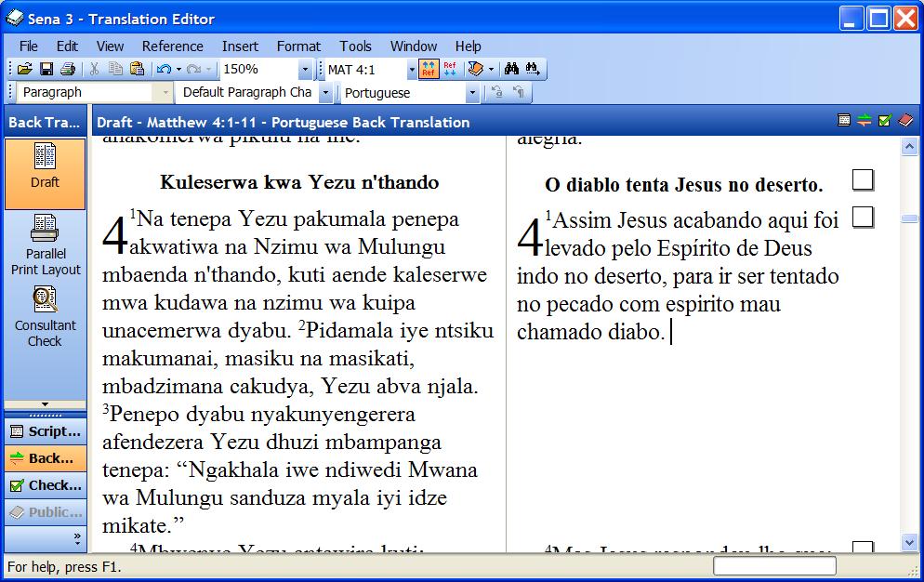Open Consultant Check view
Viewport: 924px width, 582px height.
(x=45, y=317)
